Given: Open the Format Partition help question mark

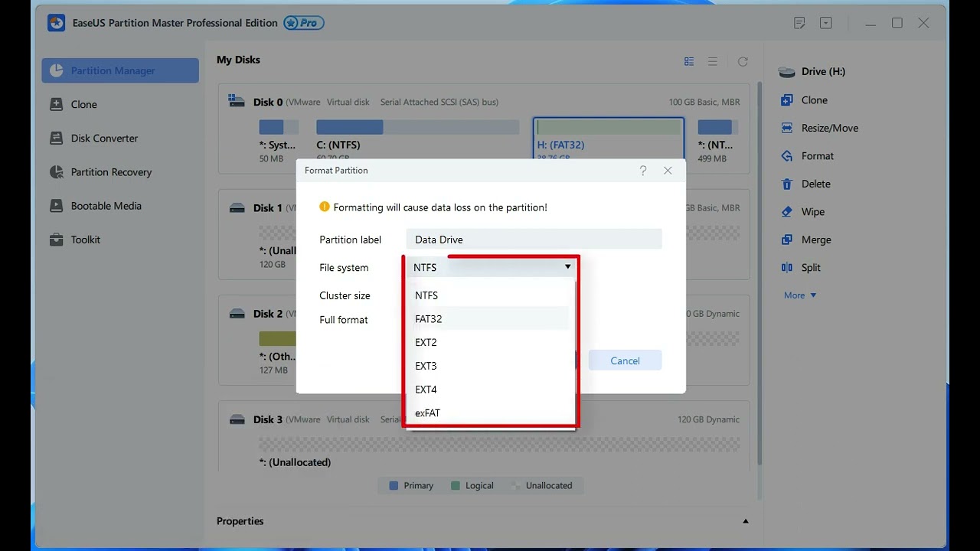Looking at the screenshot, I should click(643, 171).
